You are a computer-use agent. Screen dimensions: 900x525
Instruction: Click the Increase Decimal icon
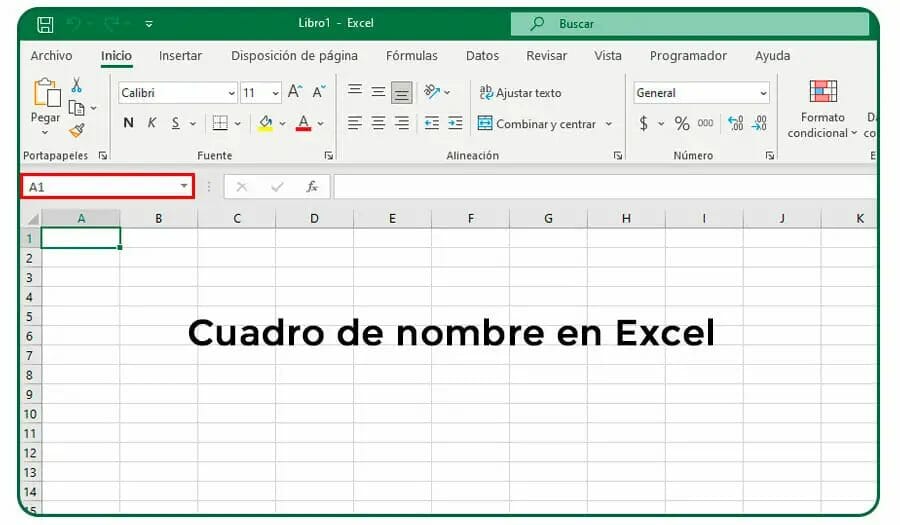pos(736,124)
